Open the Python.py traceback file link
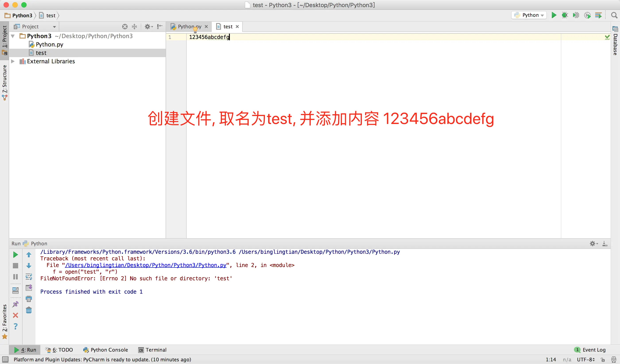The image size is (620, 364). click(x=145, y=265)
